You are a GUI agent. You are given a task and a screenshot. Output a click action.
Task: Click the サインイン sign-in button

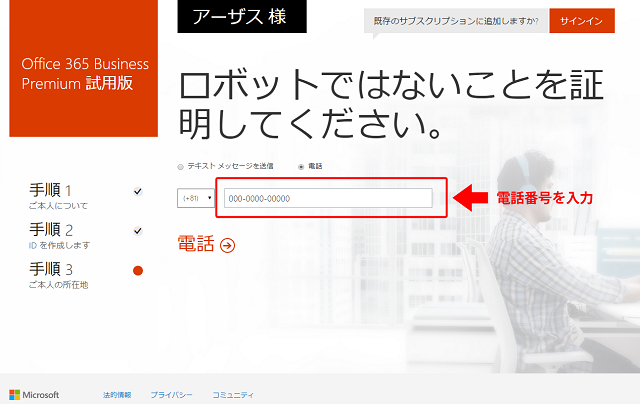click(x=582, y=21)
